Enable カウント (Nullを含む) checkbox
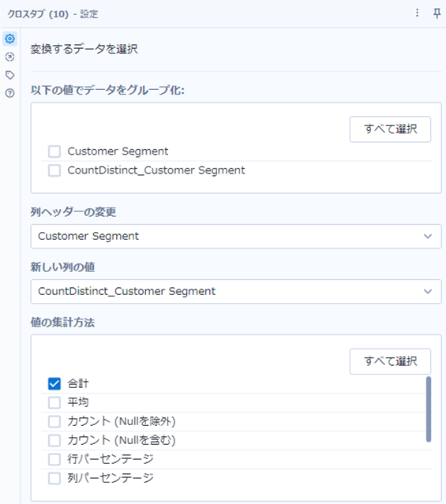The height and width of the screenshot is (504, 446). click(54, 440)
